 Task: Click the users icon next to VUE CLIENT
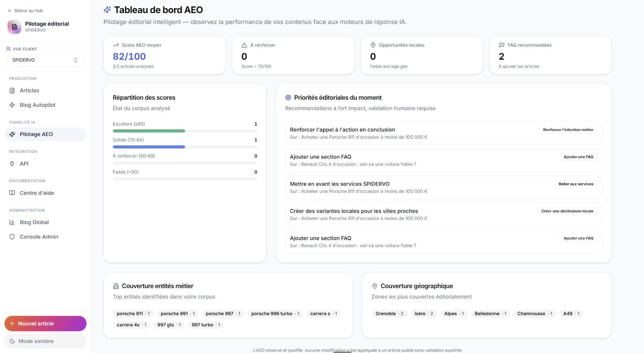pyautogui.click(x=8, y=49)
